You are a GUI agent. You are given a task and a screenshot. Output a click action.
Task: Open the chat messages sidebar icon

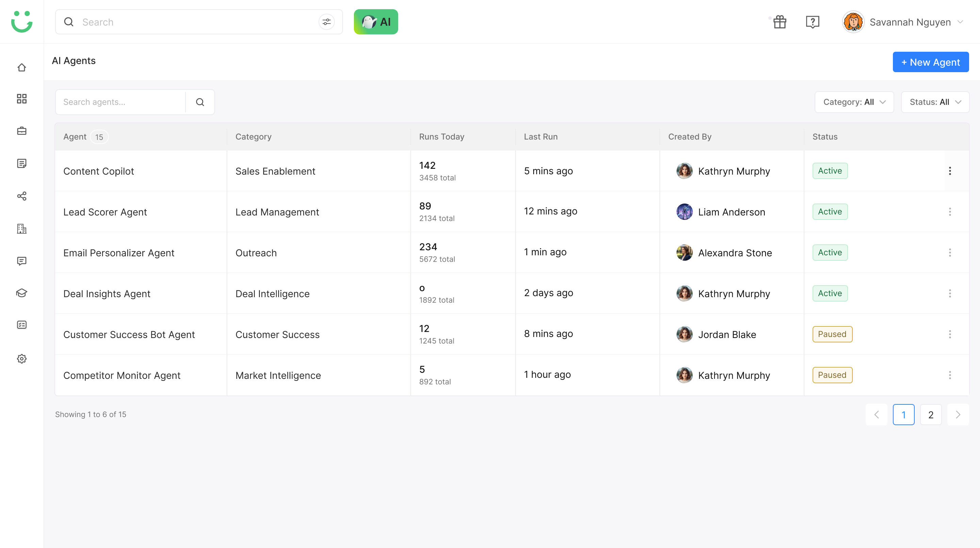pos(22,261)
